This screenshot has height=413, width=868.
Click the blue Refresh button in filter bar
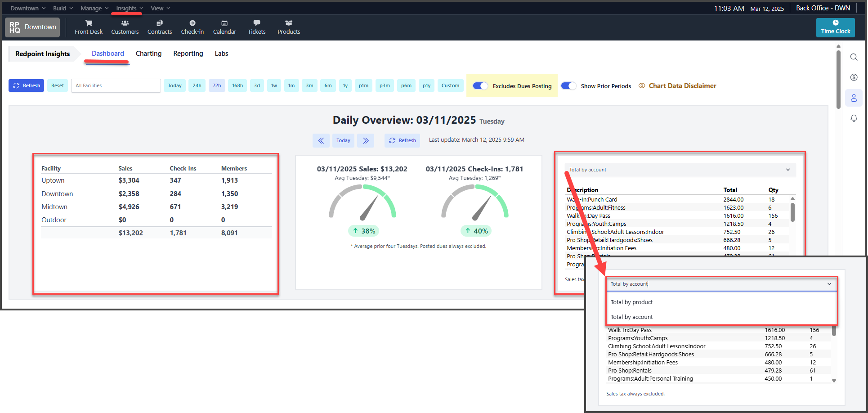tap(26, 85)
